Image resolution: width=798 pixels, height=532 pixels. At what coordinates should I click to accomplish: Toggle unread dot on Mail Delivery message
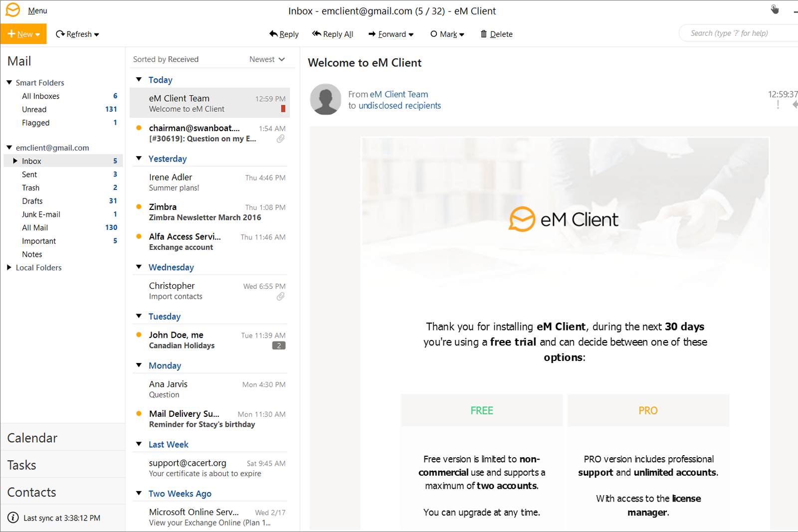point(139,413)
